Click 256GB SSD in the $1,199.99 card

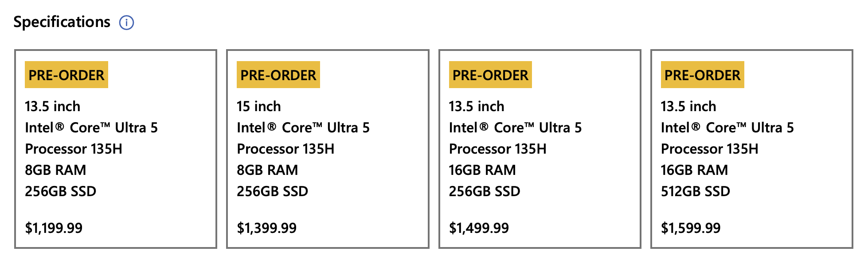61,191
